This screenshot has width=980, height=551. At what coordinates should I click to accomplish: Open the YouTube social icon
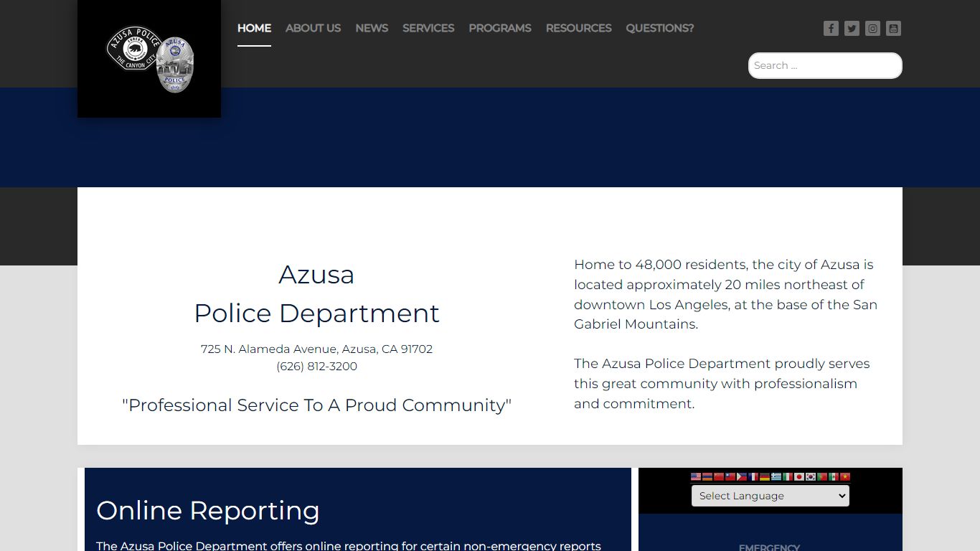893,28
